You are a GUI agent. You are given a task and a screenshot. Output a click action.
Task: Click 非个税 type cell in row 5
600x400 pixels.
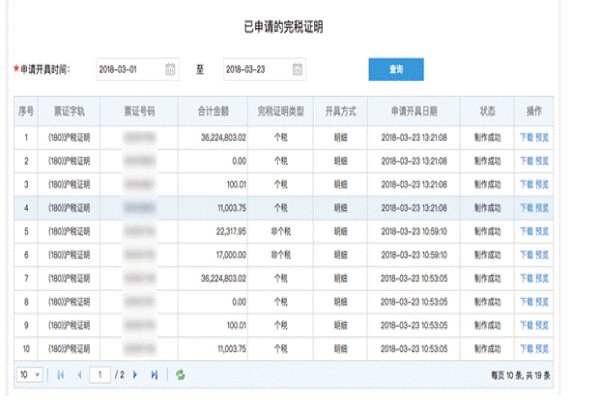(281, 231)
